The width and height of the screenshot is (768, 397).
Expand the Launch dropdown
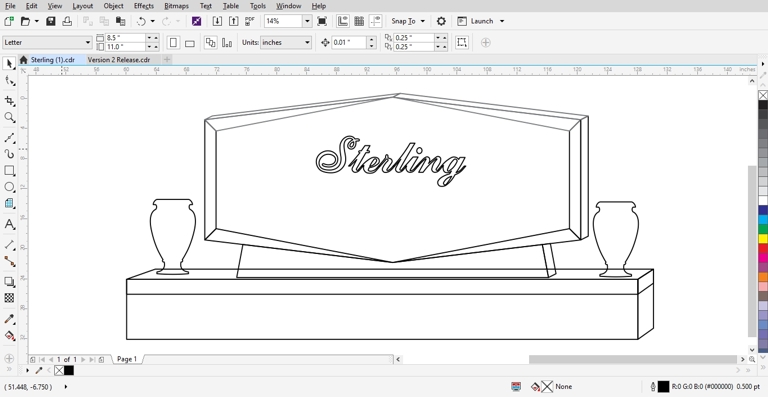tap(502, 21)
